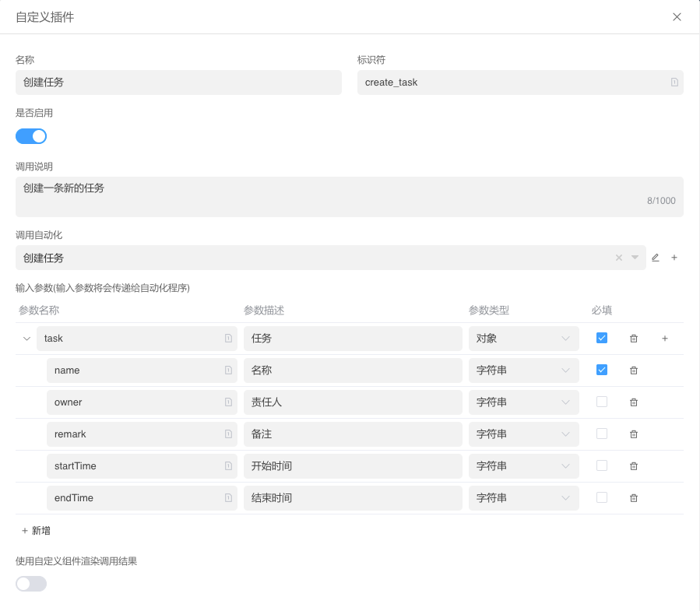Add new automation with plus icon

(x=674, y=258)
